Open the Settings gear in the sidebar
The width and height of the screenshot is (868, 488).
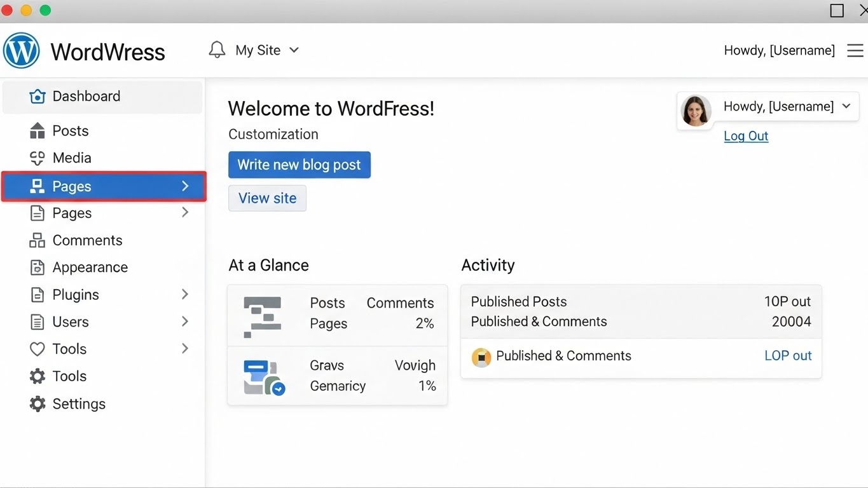pyautogui.click(x=37, y=403)
